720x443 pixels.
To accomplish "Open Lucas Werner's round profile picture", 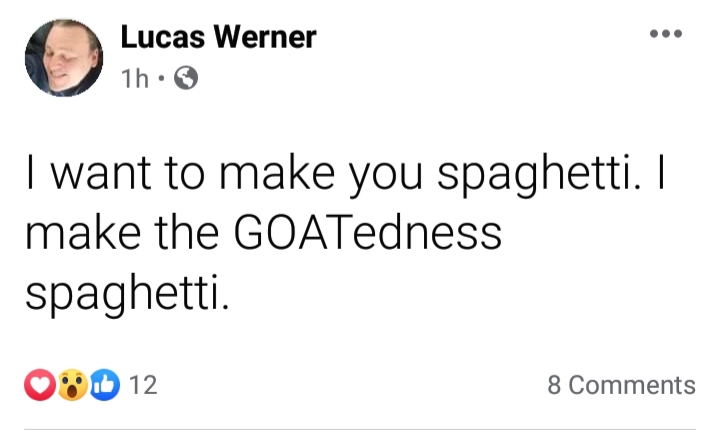I will click(64, 58).
